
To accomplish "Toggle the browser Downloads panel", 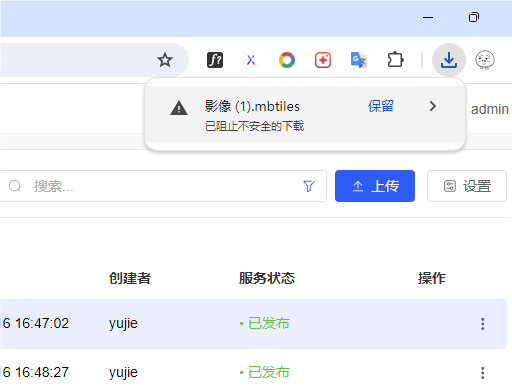I will 449,60.
